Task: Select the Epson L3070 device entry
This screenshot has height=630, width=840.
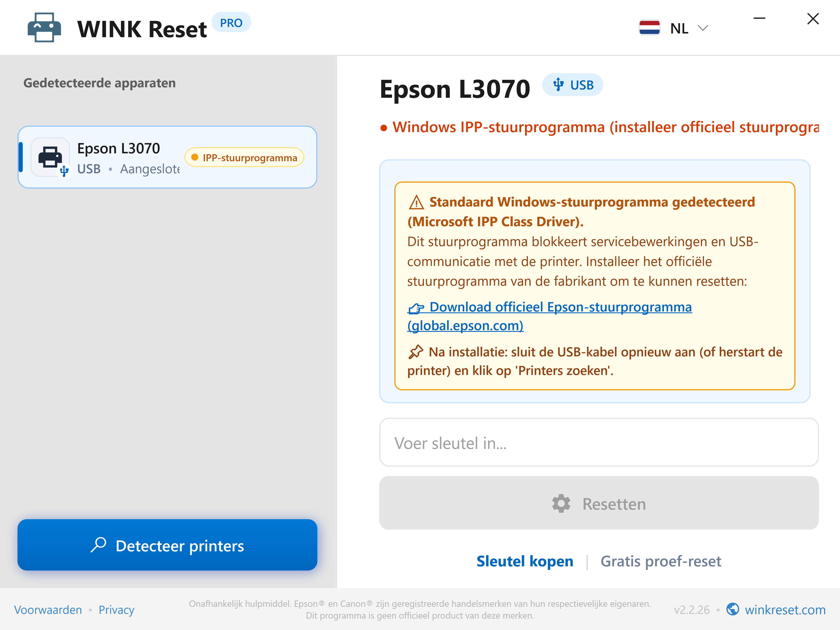Action: (x=168, y=157)
